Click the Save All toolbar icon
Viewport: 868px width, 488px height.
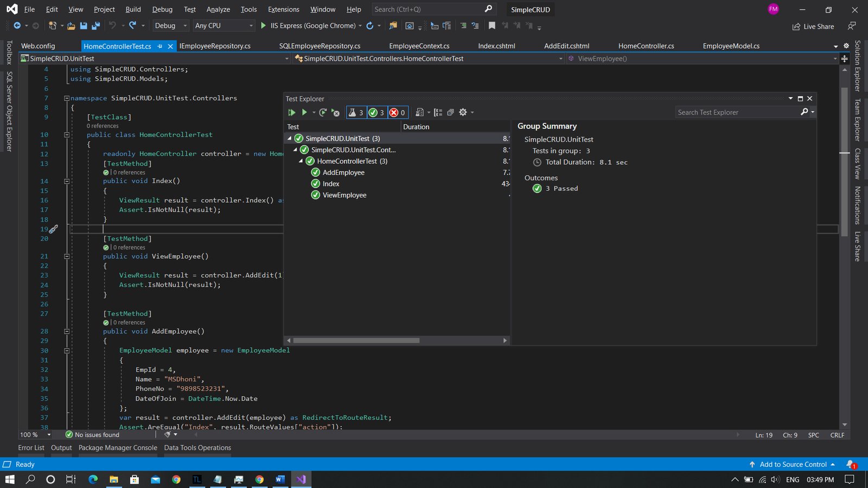[x=95, y=25]
